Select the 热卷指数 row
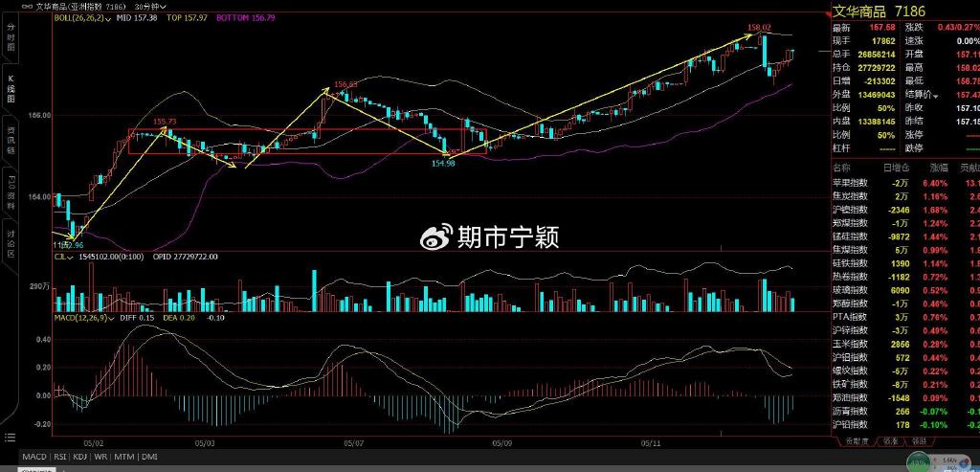 [905, 277]
